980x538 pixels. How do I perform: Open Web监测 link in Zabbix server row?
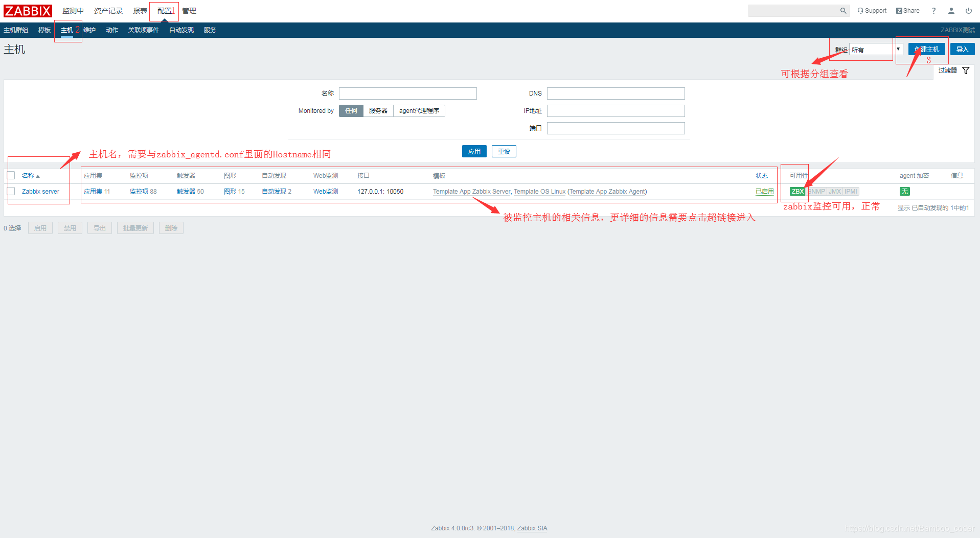click(326, 192)
